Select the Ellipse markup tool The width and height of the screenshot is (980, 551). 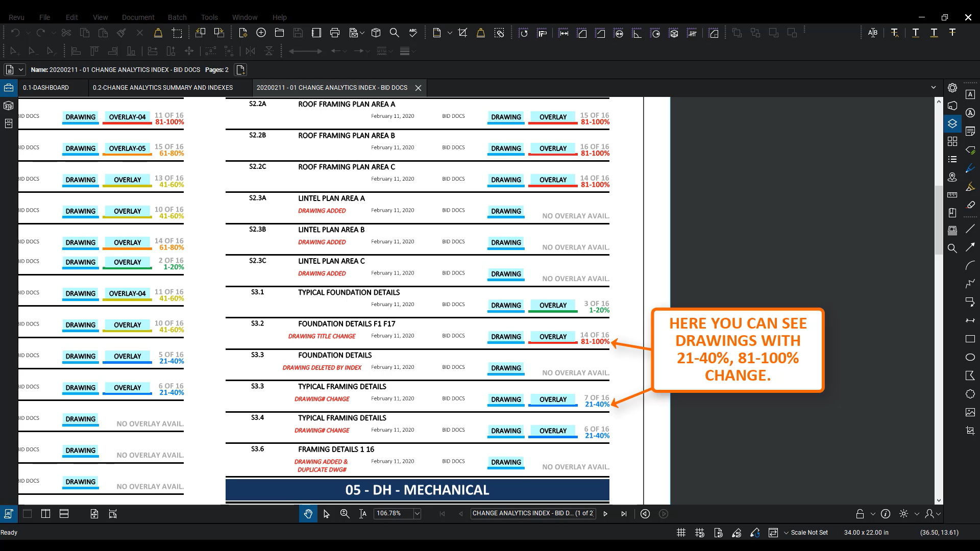point(970,357)
